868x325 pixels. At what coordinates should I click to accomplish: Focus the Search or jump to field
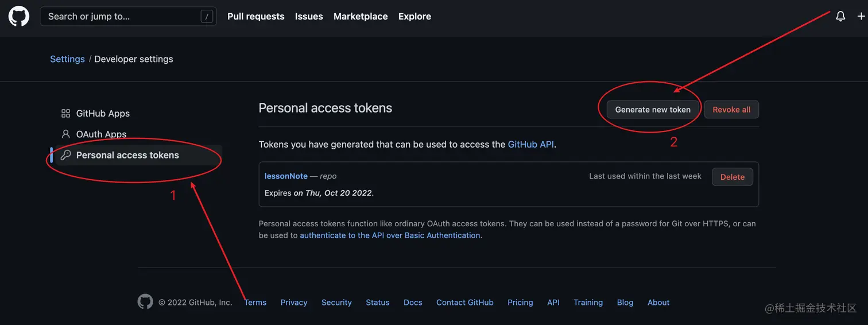[121, 17]
